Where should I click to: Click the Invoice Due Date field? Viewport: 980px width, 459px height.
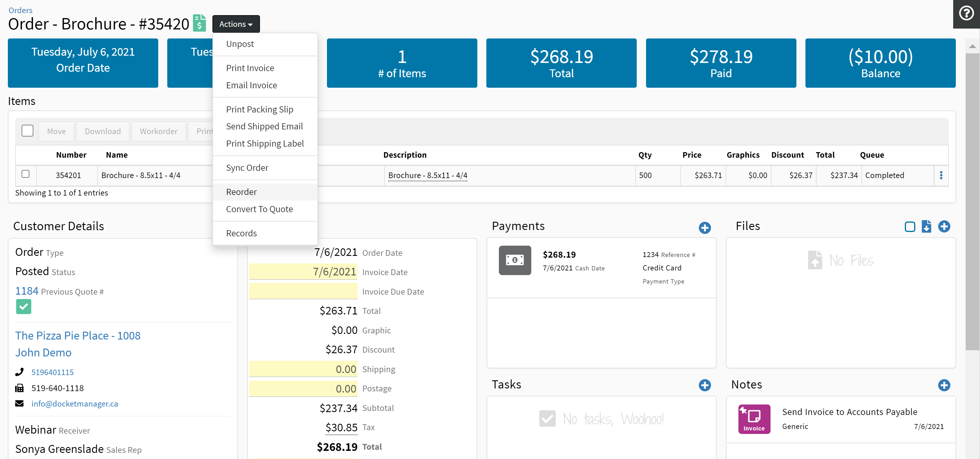click(x=303, y=291)
